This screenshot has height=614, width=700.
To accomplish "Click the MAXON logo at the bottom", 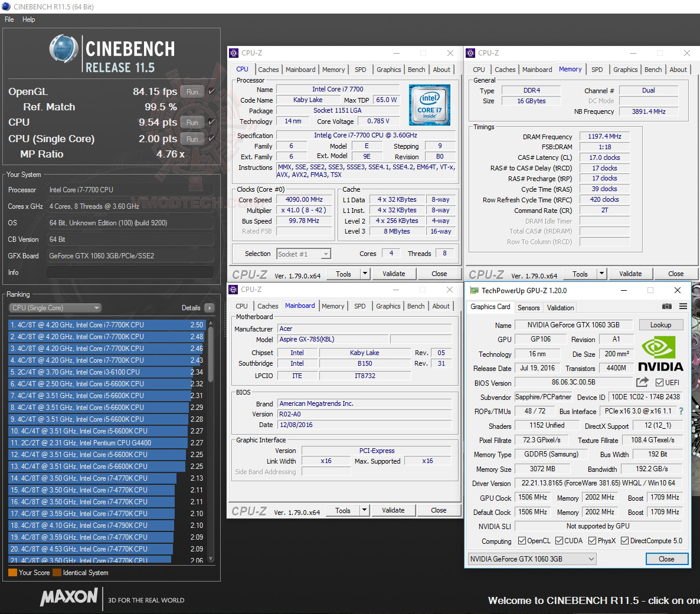I will pos(68,597).
